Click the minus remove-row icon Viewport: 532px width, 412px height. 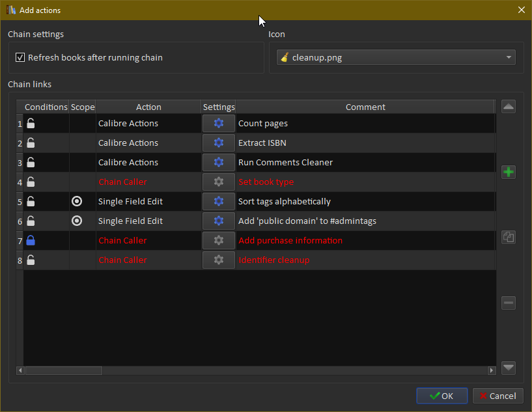[509, 303]
